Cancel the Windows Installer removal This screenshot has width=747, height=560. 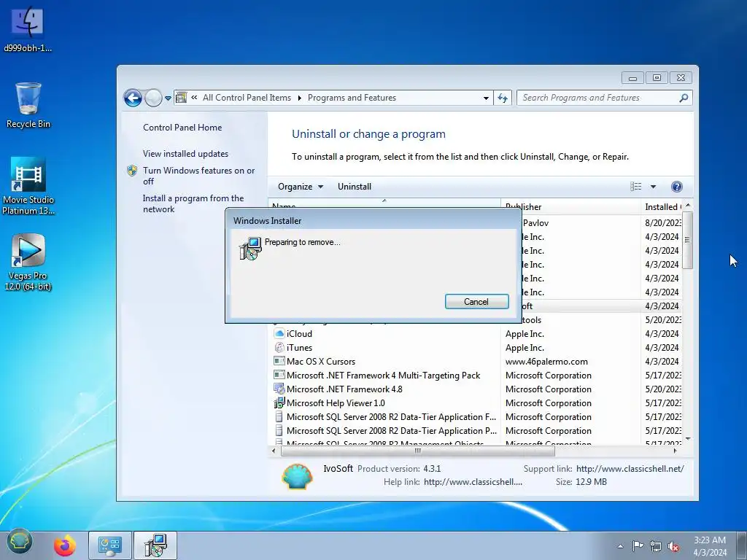pyautogui.click(x=476, y=301)
